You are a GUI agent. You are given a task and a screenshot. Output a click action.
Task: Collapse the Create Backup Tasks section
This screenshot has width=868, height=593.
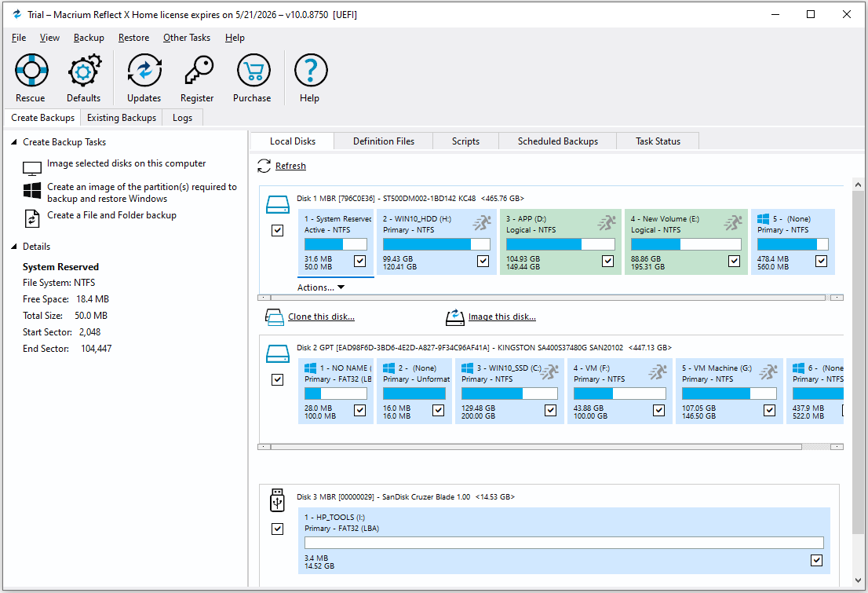14,142
